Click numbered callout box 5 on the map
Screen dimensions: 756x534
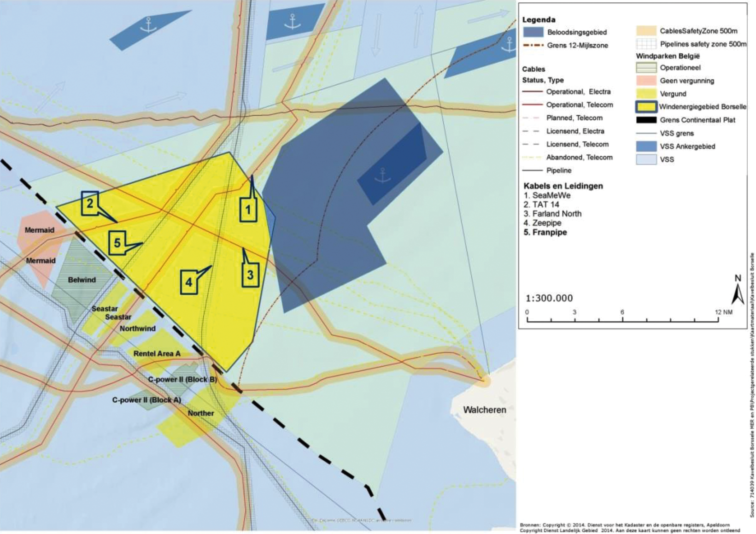click(x=117, y=243)
